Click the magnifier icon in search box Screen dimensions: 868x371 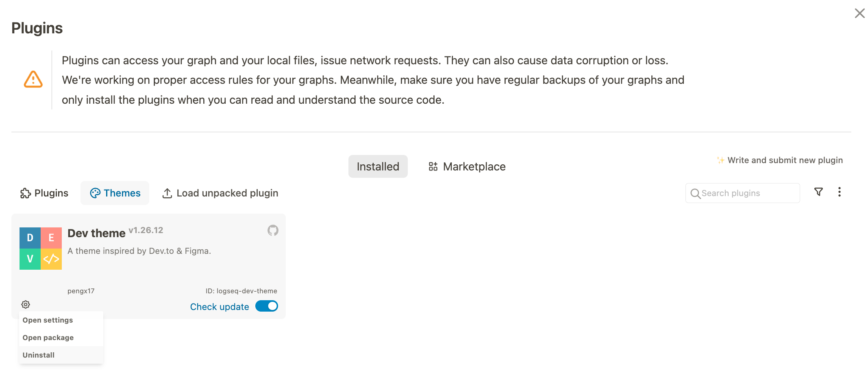[x=696, y=194]
